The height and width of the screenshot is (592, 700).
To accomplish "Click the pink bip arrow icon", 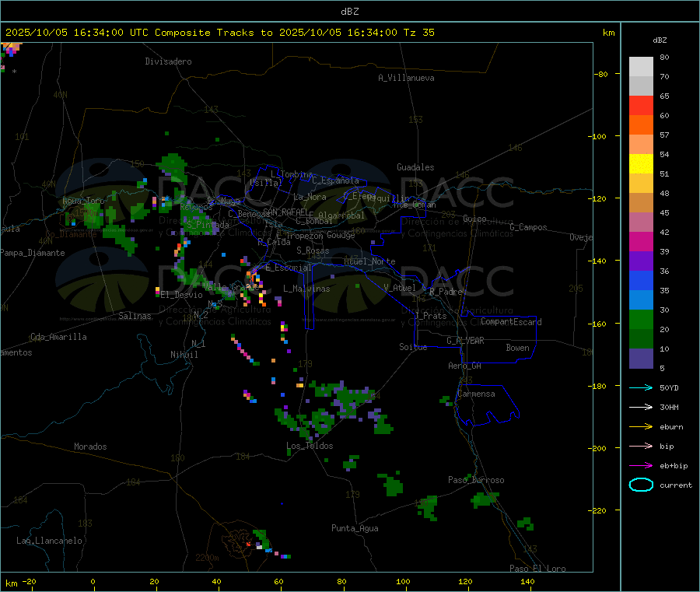I will tap(641, 446).
